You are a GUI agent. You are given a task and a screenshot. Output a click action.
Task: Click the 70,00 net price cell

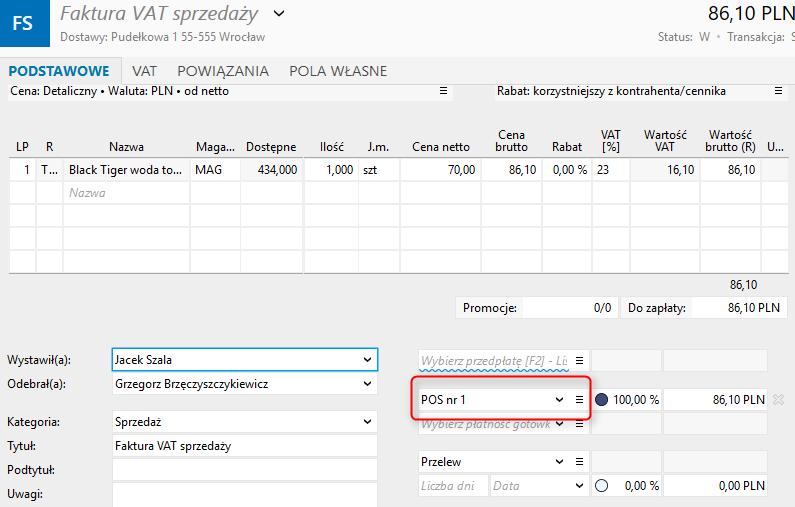[441, 170]
